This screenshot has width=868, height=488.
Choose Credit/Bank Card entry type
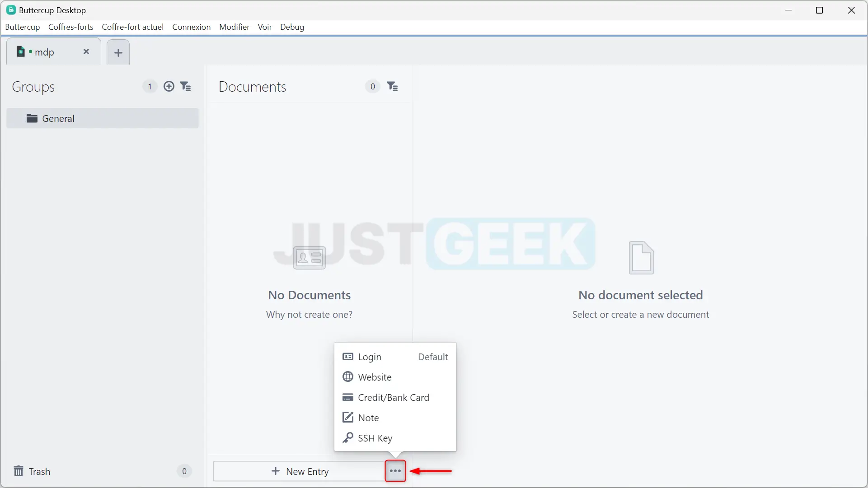click(395, 397)
